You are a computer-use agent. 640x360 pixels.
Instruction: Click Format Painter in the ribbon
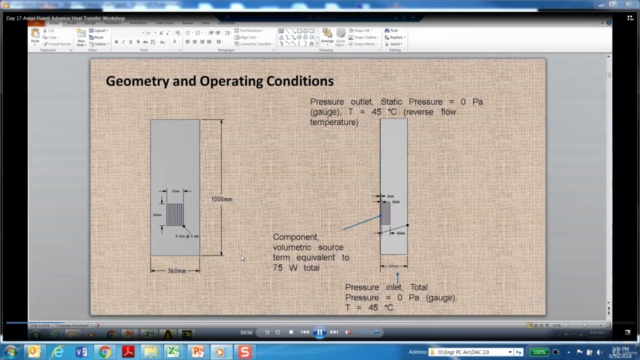point(57,44)
